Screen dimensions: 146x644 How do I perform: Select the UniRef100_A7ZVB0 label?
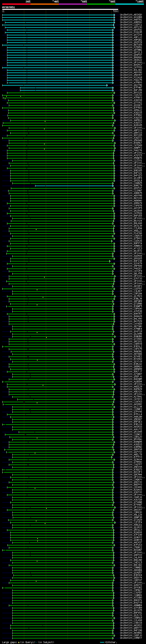click(131, 598)
